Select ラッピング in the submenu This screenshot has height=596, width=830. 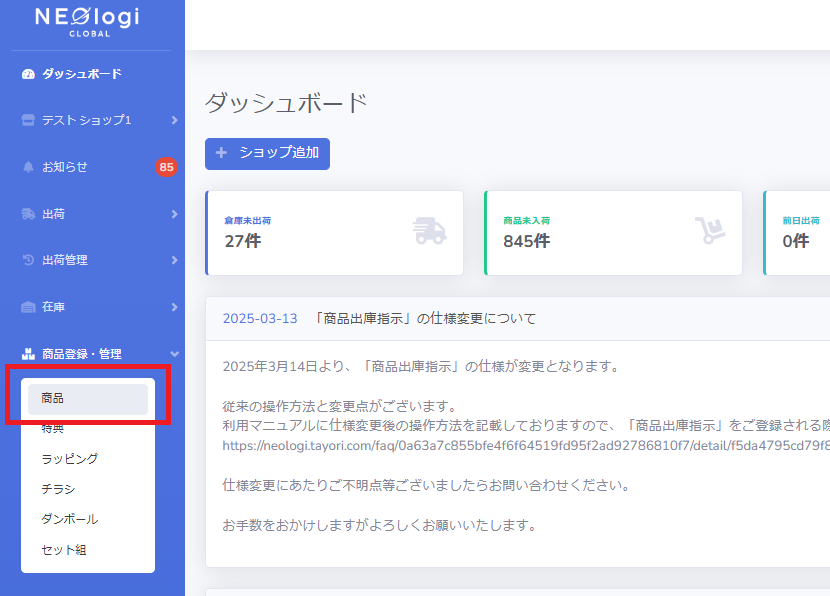(69, 459)
